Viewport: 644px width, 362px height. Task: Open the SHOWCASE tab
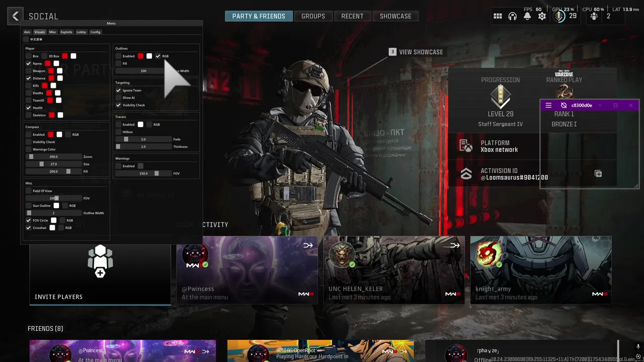coord(395,16)
